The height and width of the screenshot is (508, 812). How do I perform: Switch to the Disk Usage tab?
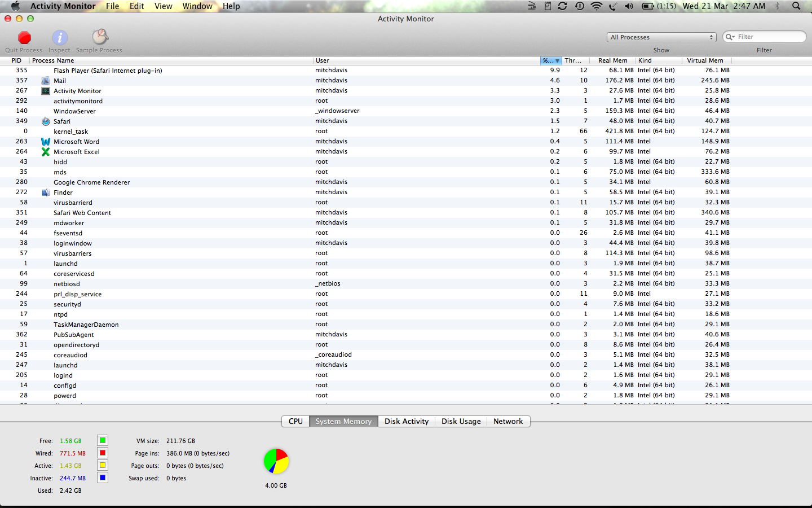[x=461, y=421]
